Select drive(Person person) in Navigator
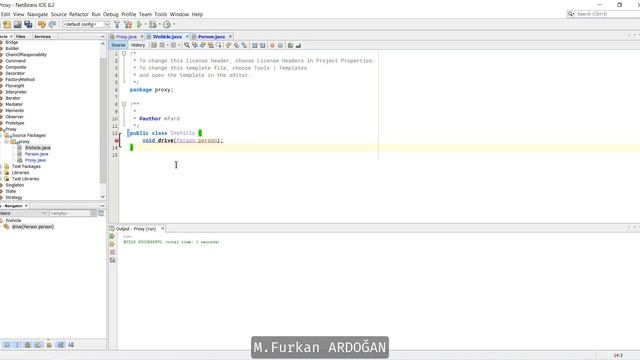Viewport: 640px width, 360px height. tap(33, 227)
